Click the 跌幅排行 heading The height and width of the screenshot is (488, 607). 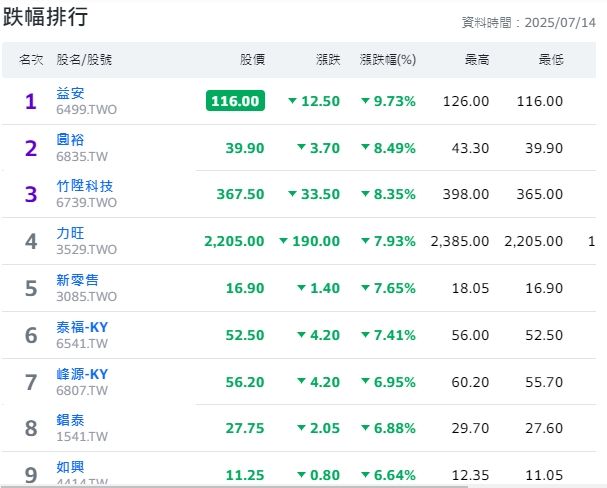tap(46, 17)
